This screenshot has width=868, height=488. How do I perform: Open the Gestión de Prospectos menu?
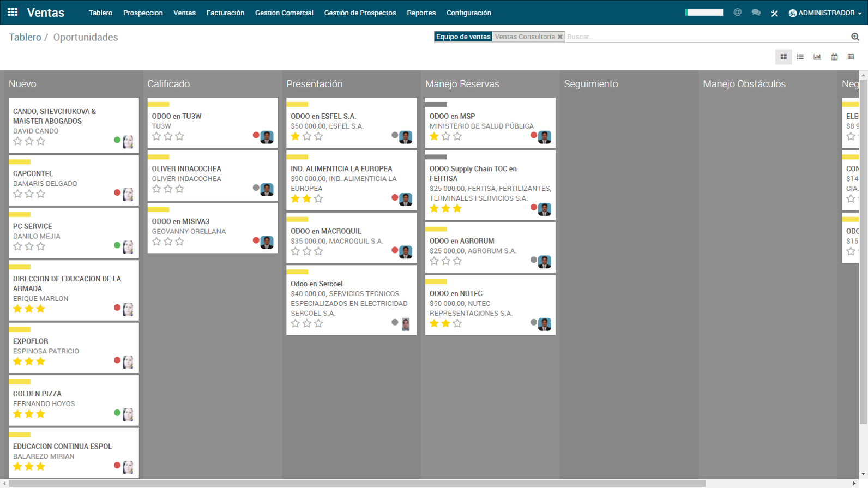click(x=360, y=13)
